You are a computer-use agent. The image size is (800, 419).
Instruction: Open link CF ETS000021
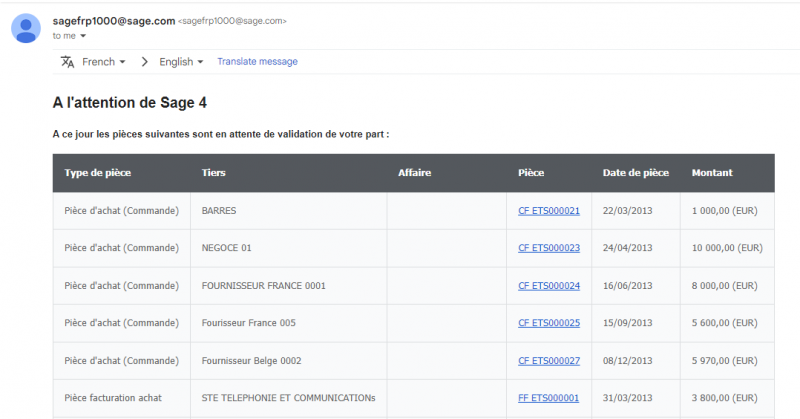tap(549, 211)
